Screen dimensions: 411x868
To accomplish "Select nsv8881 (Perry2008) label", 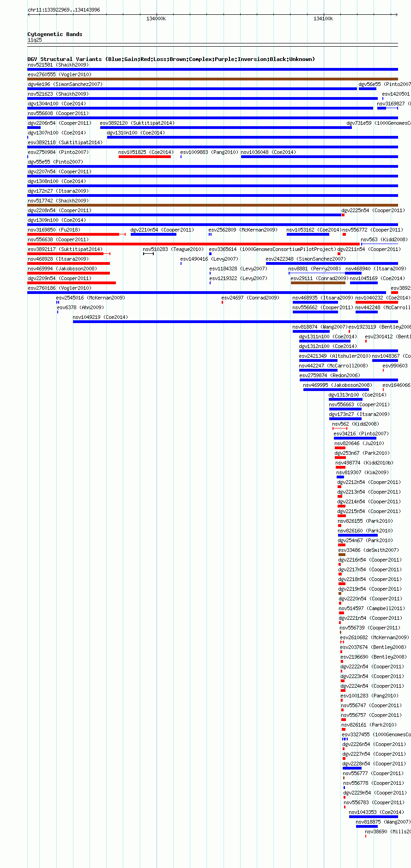I will click(x=314, y=269).
